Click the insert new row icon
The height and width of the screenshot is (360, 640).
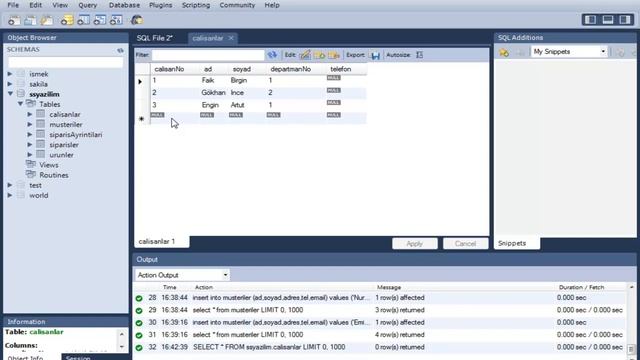pyautogui.click(x=320, y=55)
